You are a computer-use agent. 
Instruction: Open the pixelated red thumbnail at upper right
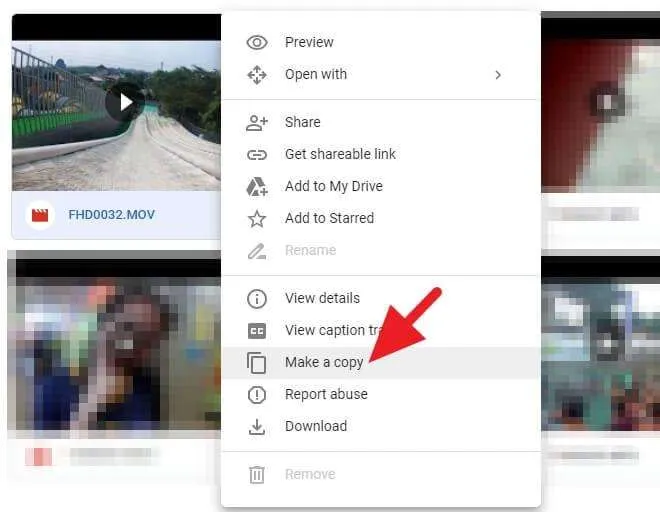point(601,104)
